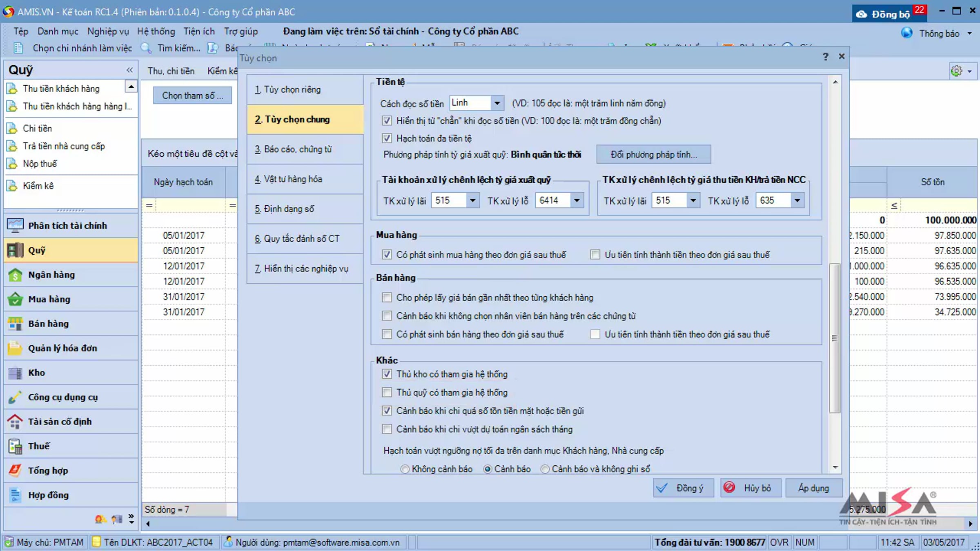Click the Chi tiền shortcut icon
The image size is (980, 551).
[x=12, y=128]
